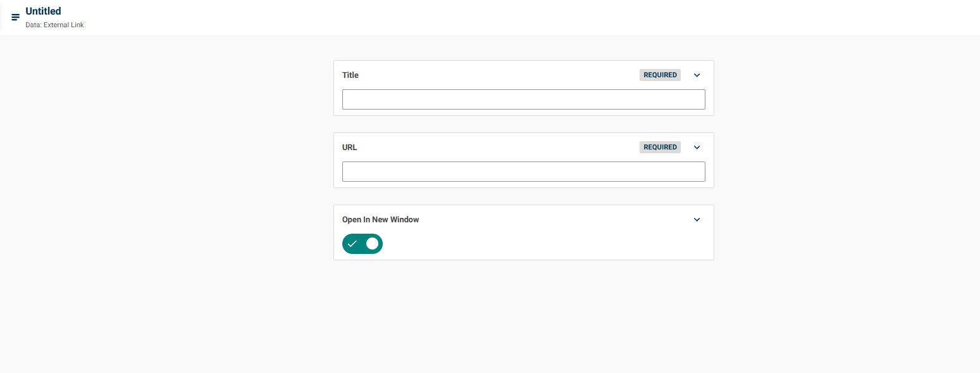Click the Untitled page heading
Image resolution: width=980 pixels, height=373 pixels.
(x=43, y=11)
